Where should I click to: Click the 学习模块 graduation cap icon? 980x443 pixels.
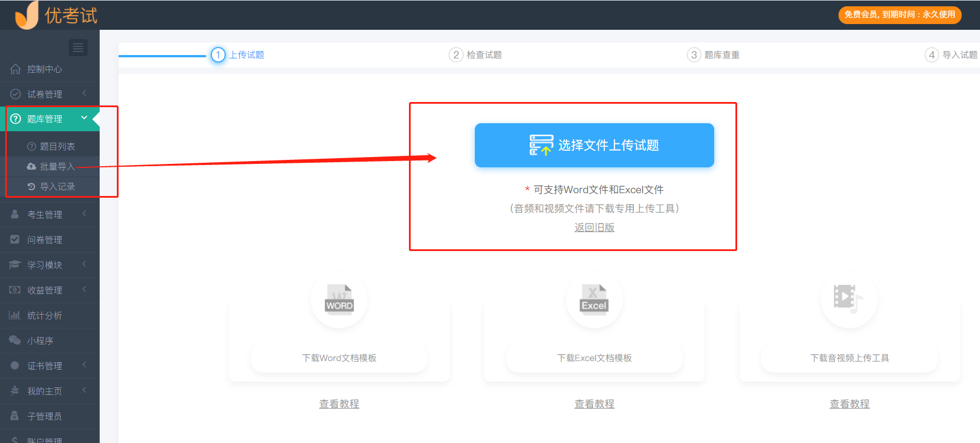click(15, 264)
